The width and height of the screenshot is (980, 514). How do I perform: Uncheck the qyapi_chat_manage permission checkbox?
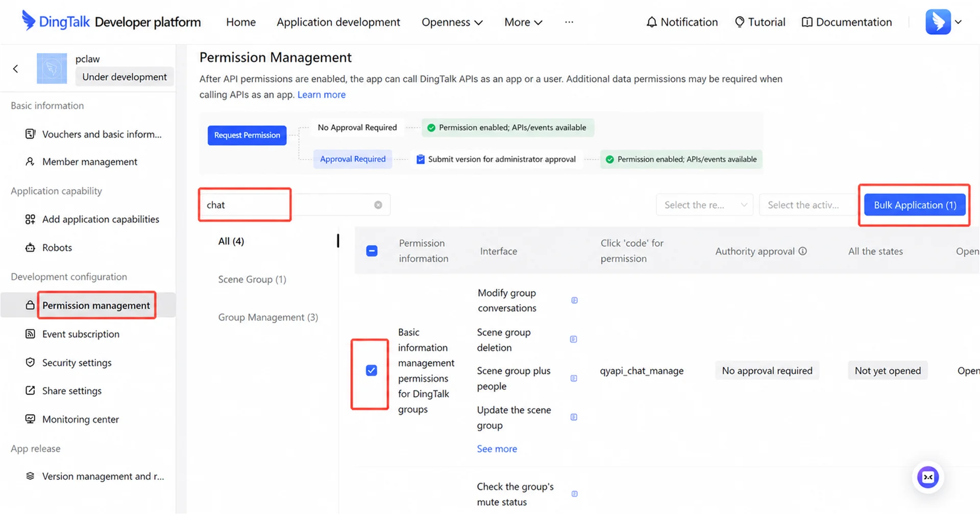click(x=372, y=370)
